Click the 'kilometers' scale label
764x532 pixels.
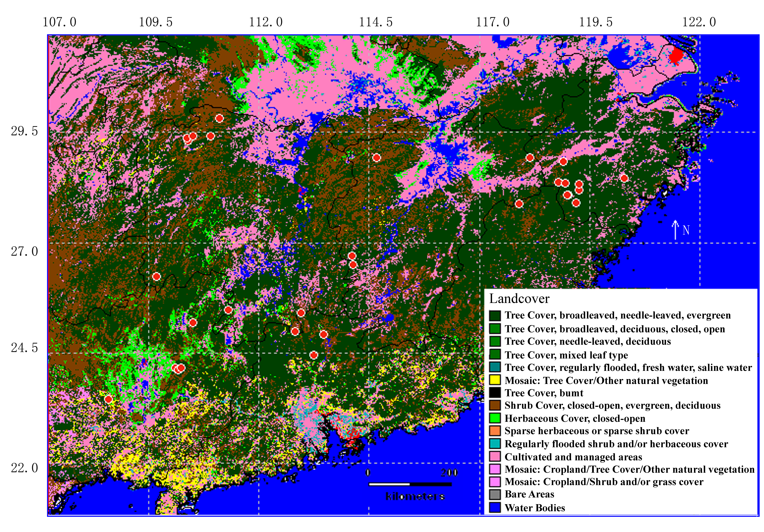click(x=415, y=496)
